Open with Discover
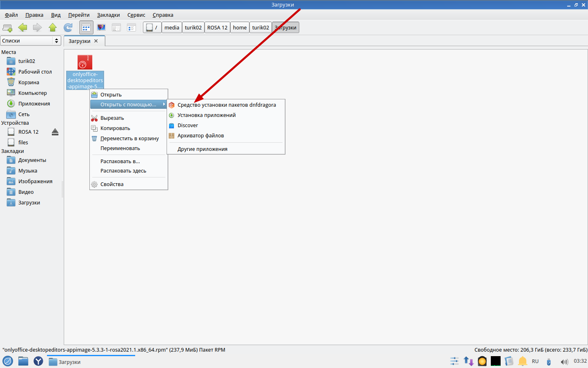This screenshot has height=368, width=588. coord(226,126)
